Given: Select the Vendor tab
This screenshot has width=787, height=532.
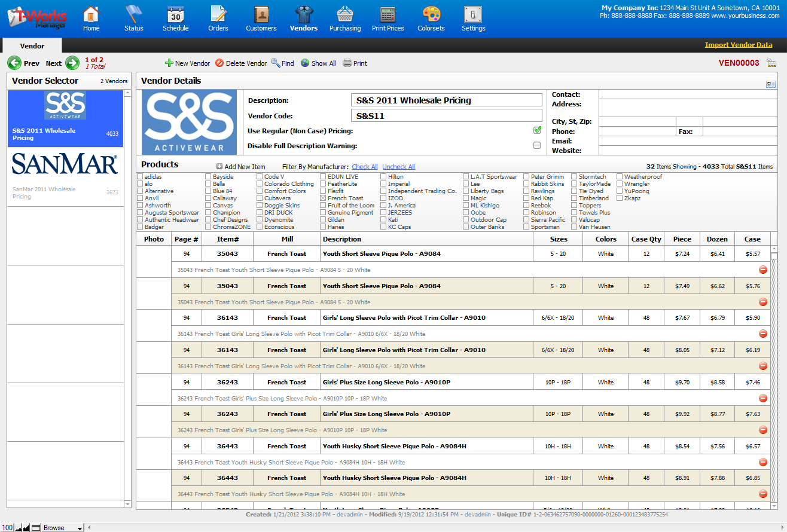Looking at the screenshot, I should tap(32, 45).
